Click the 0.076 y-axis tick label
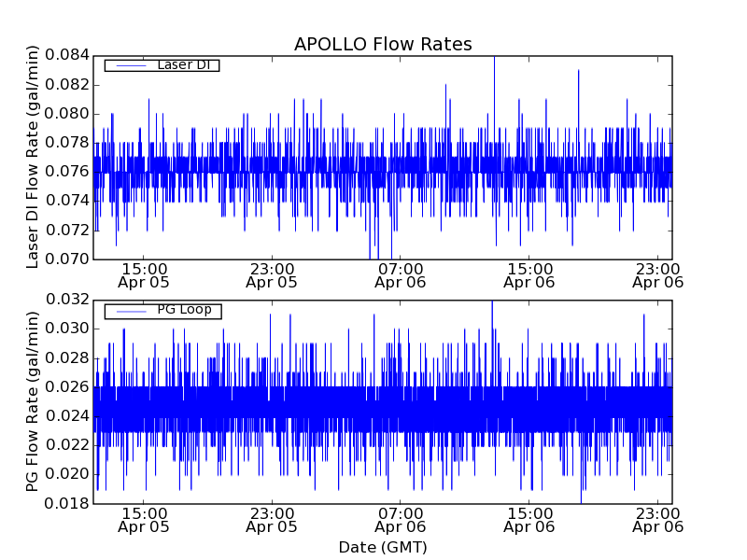This screenshot has width=747, height=560. (67, 172)
